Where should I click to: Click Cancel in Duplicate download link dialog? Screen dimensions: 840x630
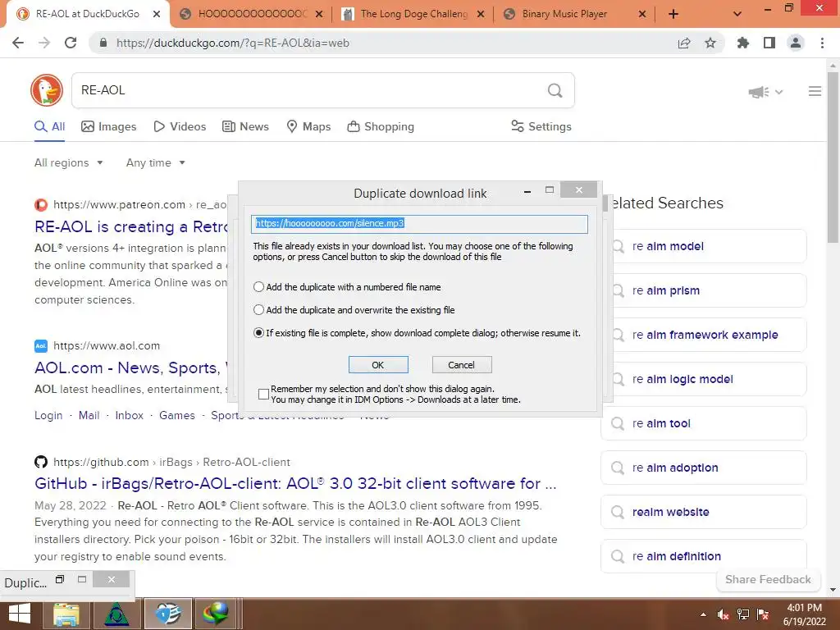point(462,365)
